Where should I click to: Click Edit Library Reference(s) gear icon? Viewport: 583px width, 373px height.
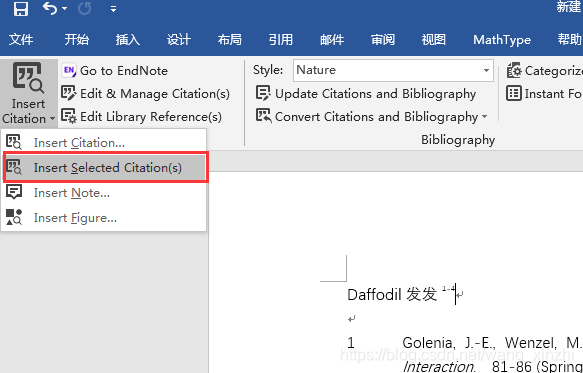69,116
